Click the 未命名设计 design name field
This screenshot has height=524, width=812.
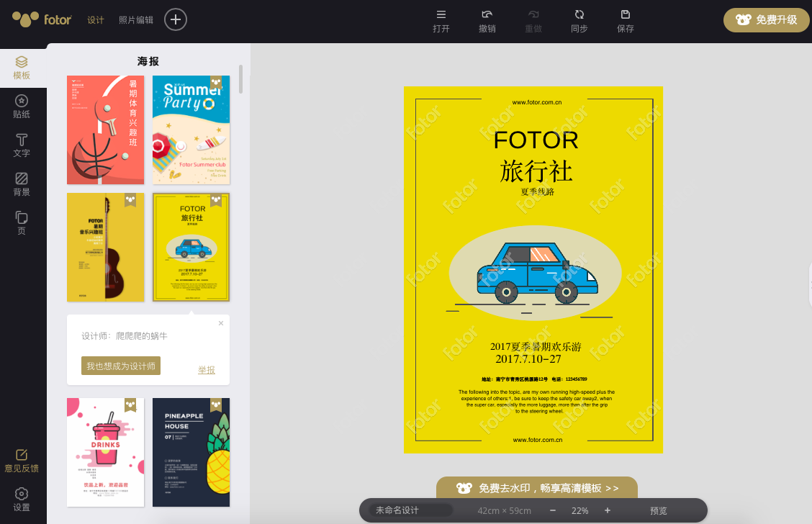411,510
